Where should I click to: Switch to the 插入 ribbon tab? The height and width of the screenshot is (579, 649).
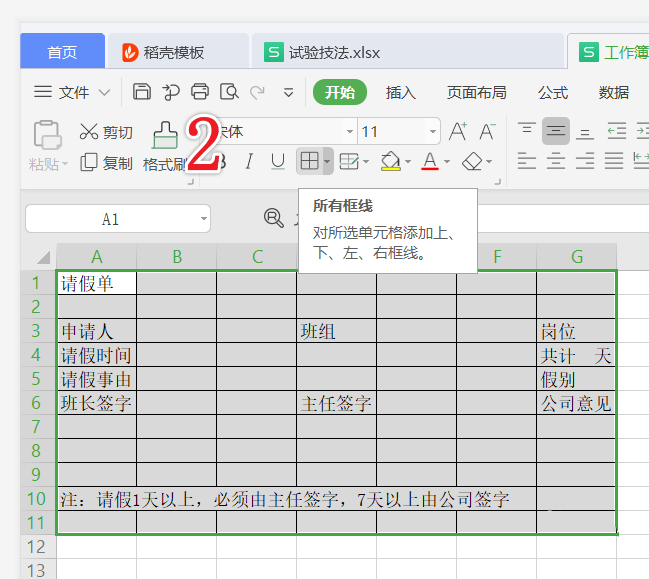(x=401, y=92)
